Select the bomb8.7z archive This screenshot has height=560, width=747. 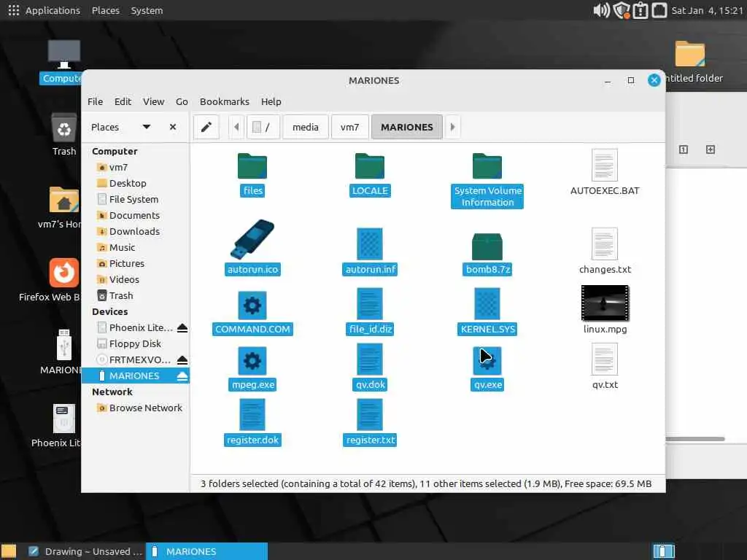click(487, 246)
